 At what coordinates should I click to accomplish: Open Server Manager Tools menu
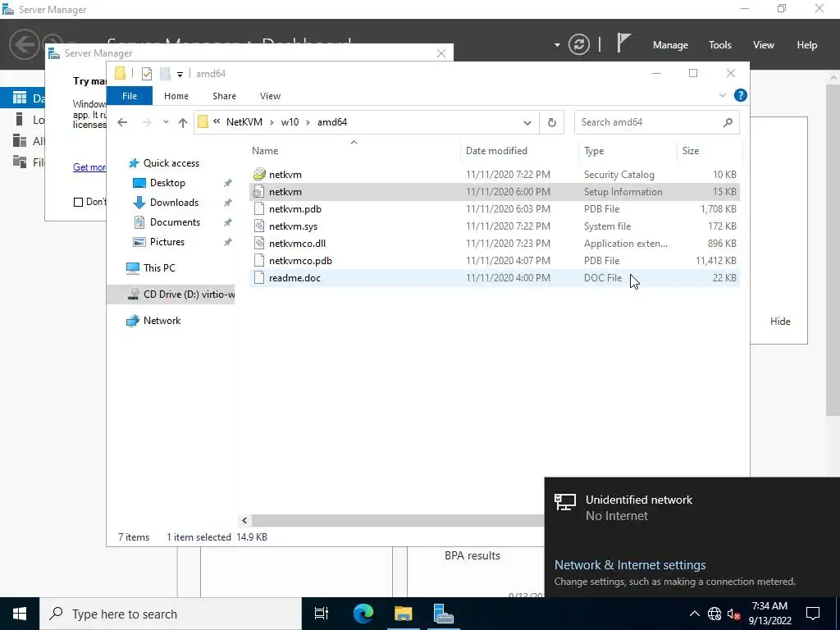(x=720, y=45)
